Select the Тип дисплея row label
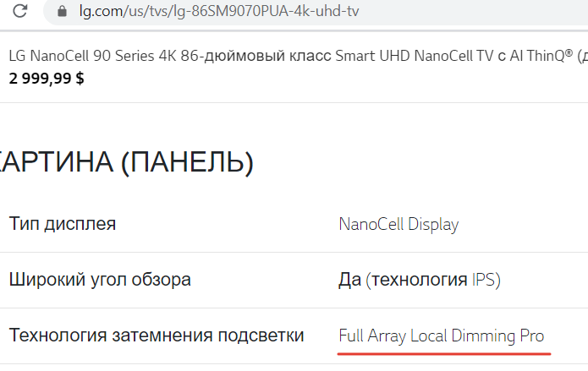This screenshot has height=371, width=588. point(63,224)
